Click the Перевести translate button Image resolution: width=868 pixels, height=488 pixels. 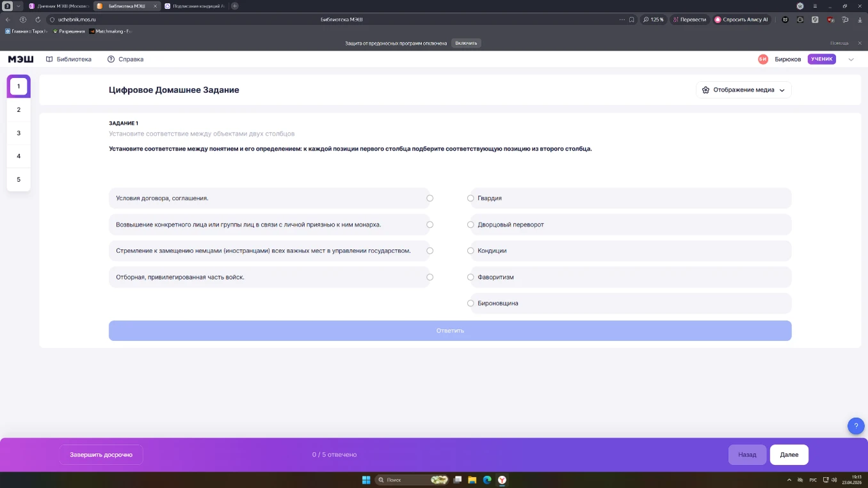[x=689, y=20]
